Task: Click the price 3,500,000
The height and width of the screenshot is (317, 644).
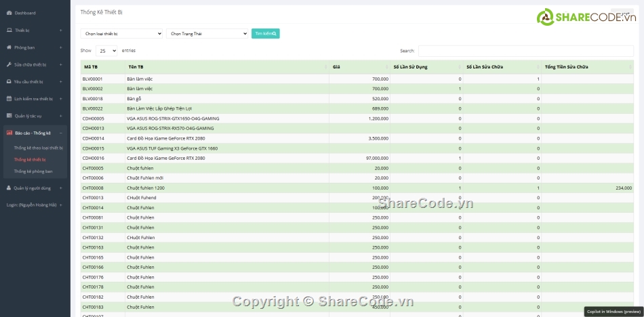Action: tap(377, 138)
